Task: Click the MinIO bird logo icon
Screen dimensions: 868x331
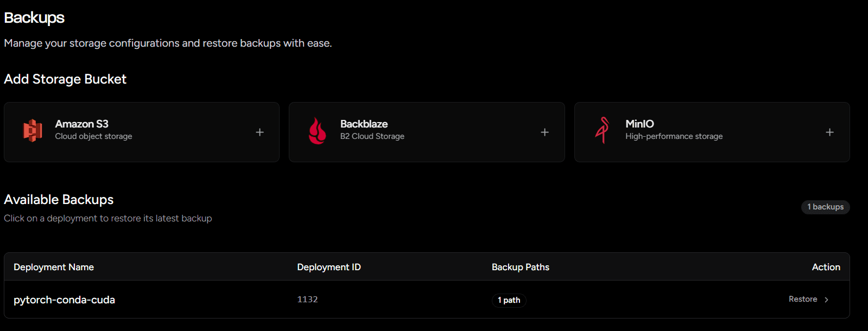Action: point(602,130)
